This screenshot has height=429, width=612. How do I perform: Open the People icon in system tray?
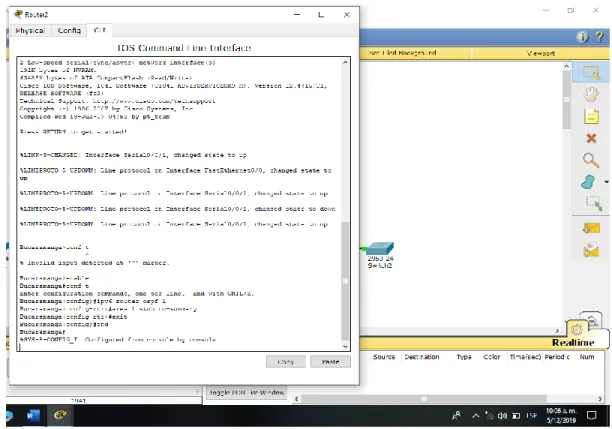(456, 416)
